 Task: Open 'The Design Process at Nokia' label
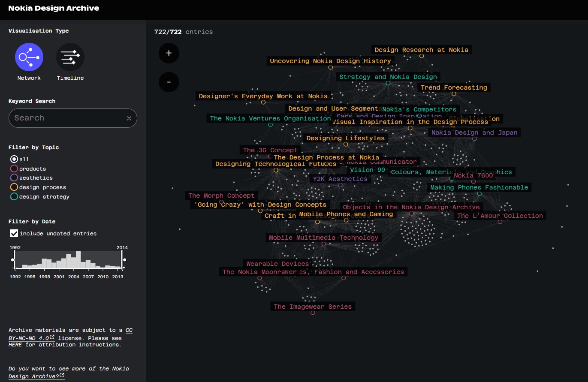326,157
